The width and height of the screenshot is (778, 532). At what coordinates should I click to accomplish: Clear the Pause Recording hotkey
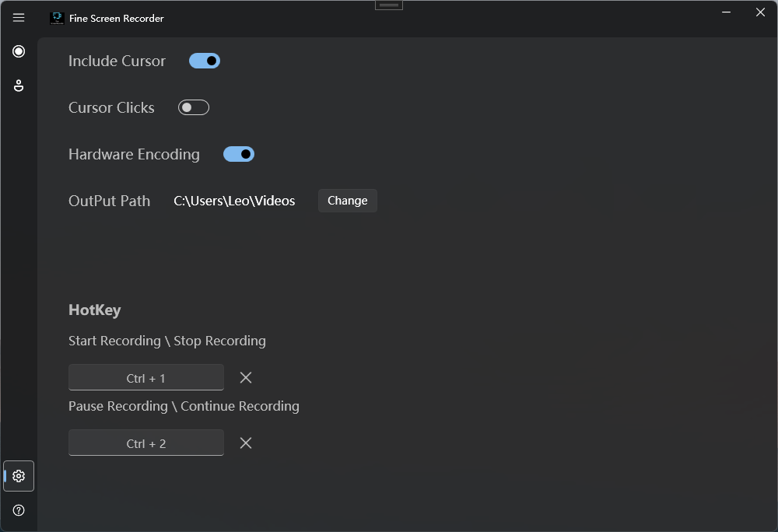click(x=246, y=443)
